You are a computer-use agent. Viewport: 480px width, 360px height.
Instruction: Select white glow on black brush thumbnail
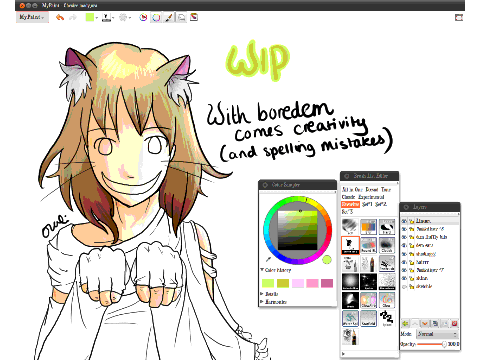350,281
